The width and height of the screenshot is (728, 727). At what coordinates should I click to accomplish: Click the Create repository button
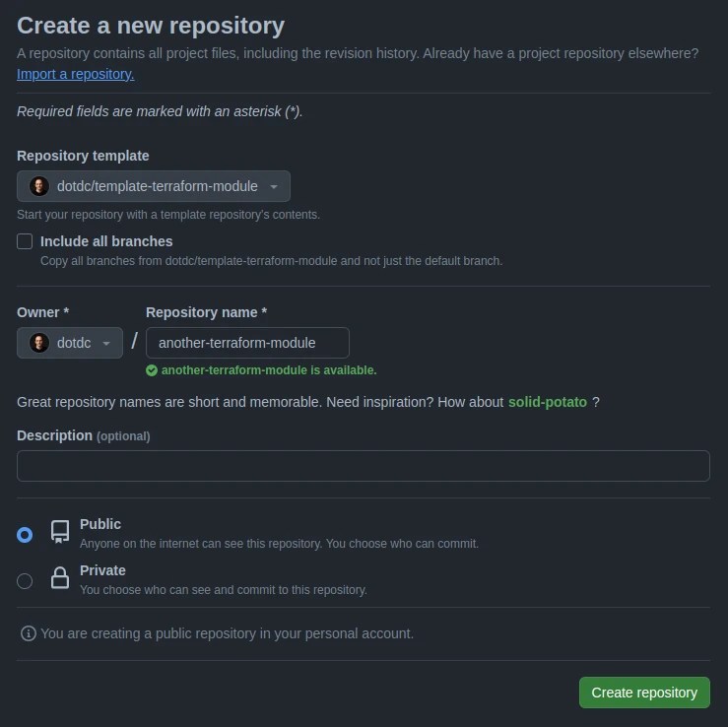[644, 693]
